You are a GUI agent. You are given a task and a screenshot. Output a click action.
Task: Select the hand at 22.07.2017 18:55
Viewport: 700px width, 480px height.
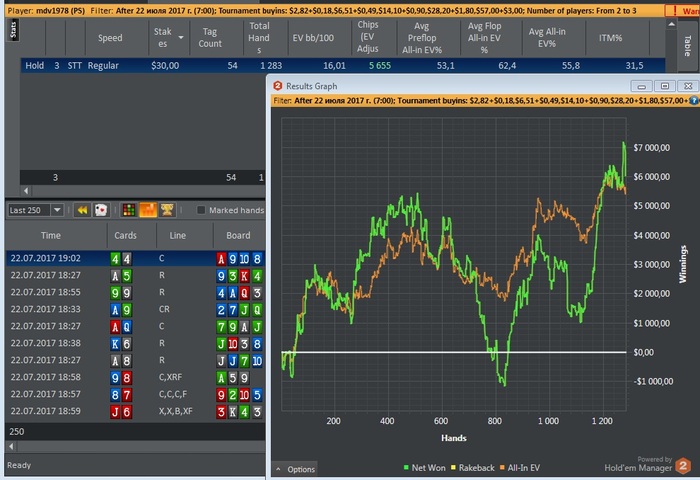(135, 292)
